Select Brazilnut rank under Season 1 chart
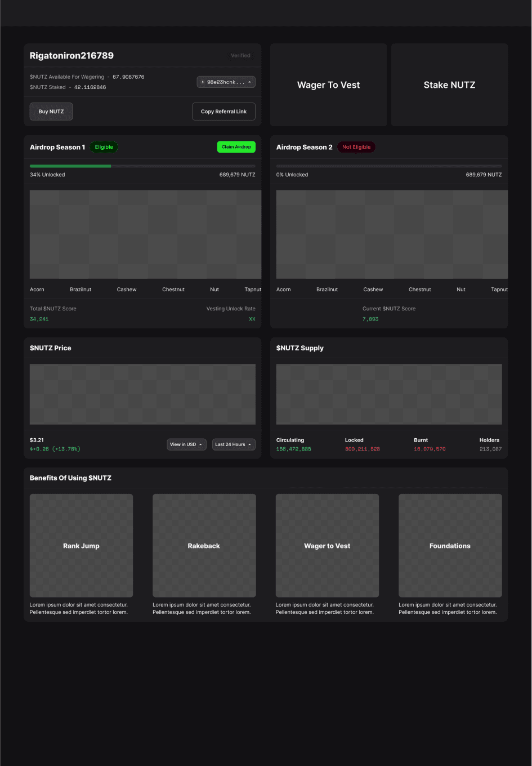Image resolution: width=532 pixels, height=766 pixels. (x=81, y=290)
